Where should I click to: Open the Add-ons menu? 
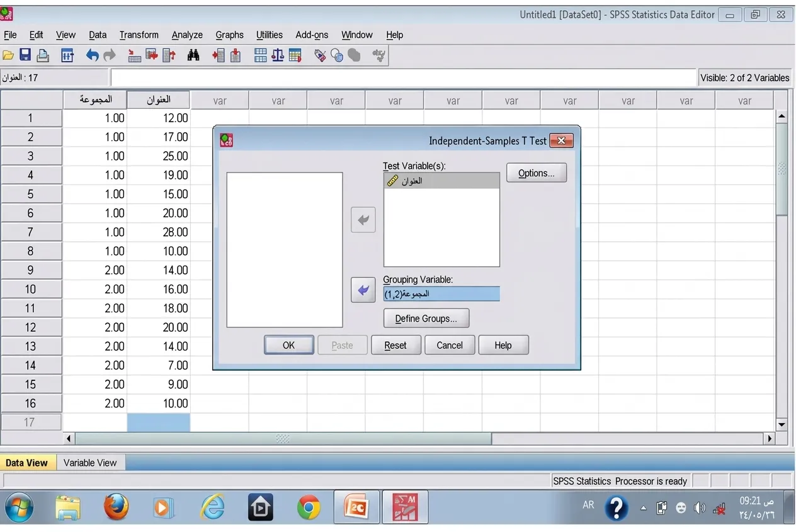click(x=312, y=35)
